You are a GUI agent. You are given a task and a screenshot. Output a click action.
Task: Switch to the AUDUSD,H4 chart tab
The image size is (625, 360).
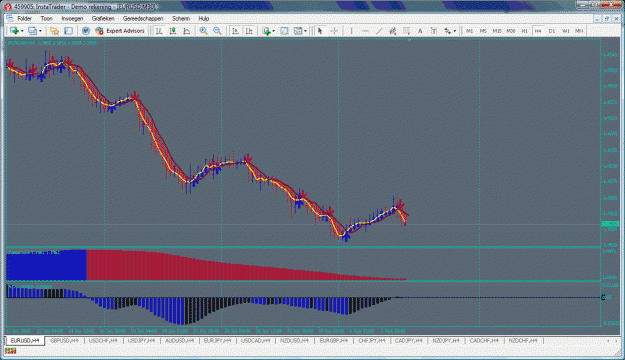tap(180, 341)
